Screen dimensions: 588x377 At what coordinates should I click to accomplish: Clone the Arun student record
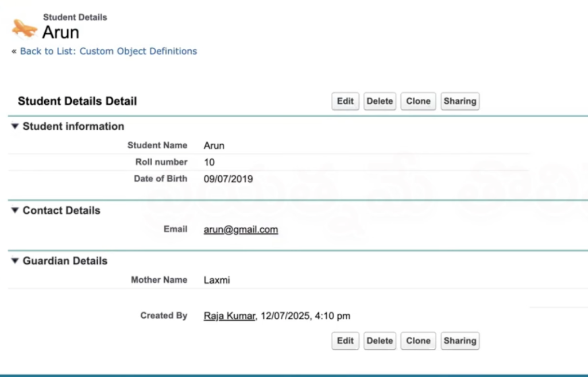(x=418, y=101)
